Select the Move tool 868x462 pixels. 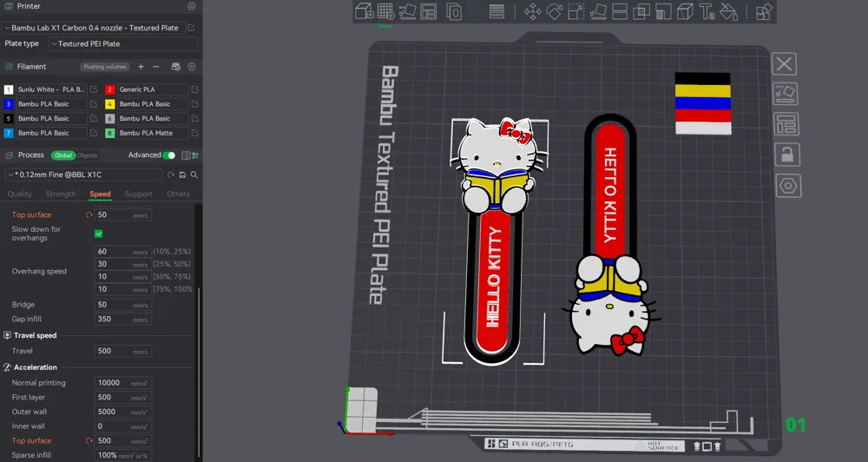point(533,11)
